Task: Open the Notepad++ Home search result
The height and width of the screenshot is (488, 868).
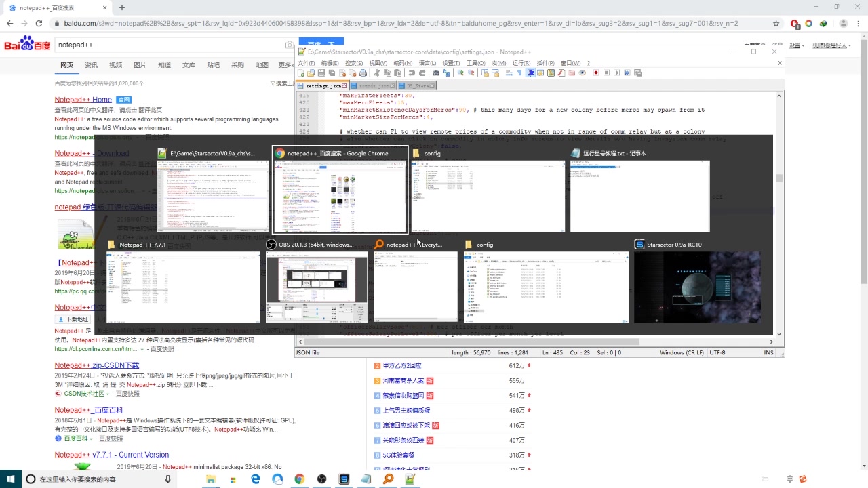Action: (x=83, y=100)
